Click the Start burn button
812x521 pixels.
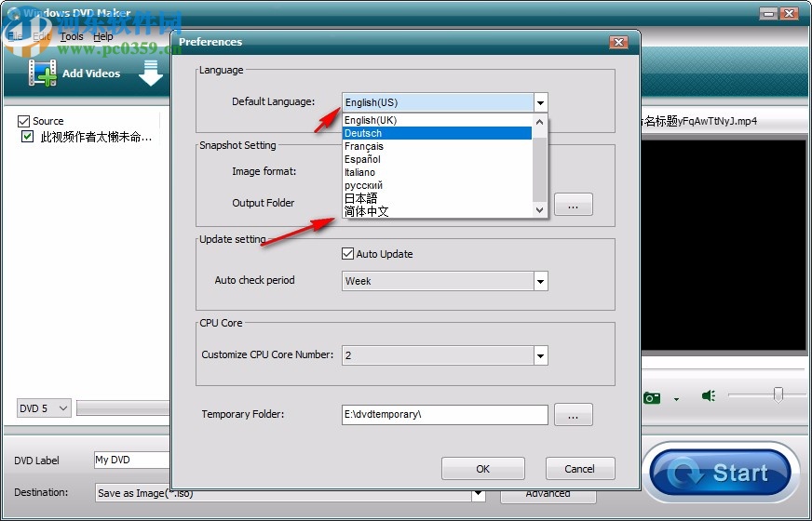720,473
